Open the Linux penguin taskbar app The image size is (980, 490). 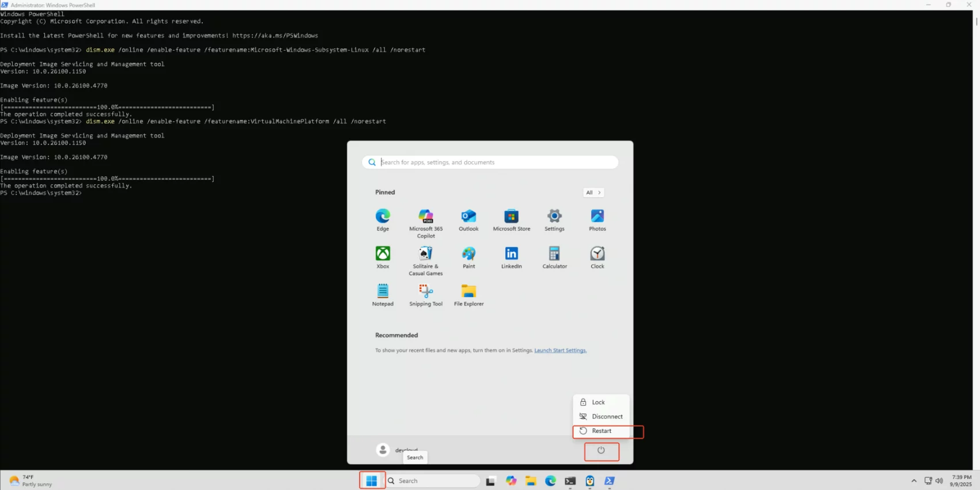589,481
